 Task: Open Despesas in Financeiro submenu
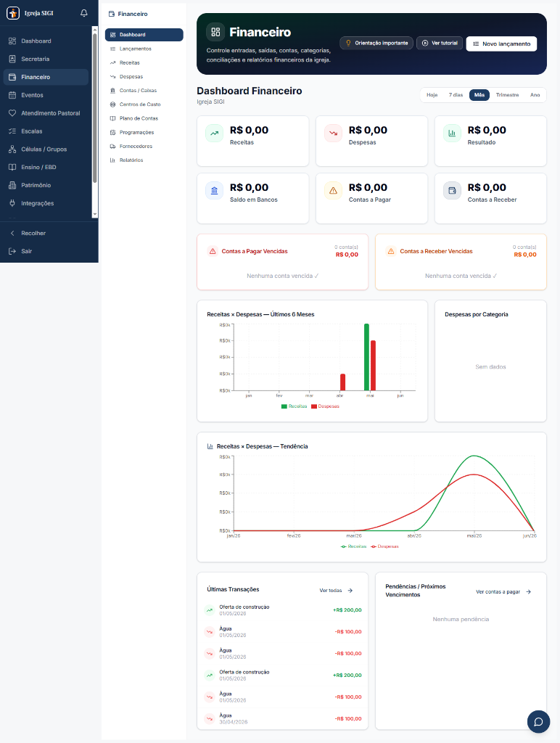(x=144, y=77)
